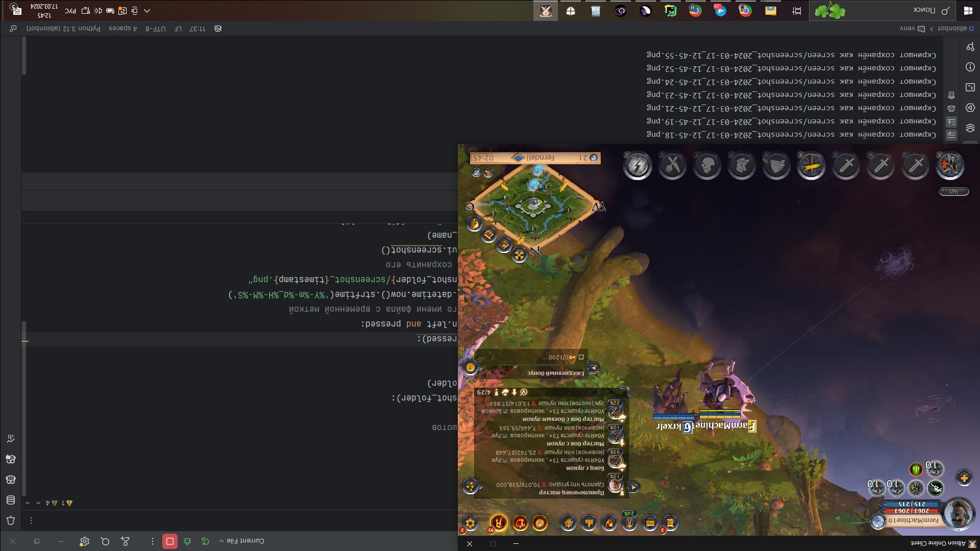Collapse the quest tracker with the arrow tab
The image size is (980, 551).
[633, 487]
